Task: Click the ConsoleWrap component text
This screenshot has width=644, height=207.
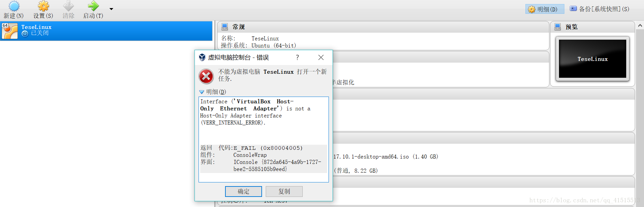Action: click(x=250, y=155)
